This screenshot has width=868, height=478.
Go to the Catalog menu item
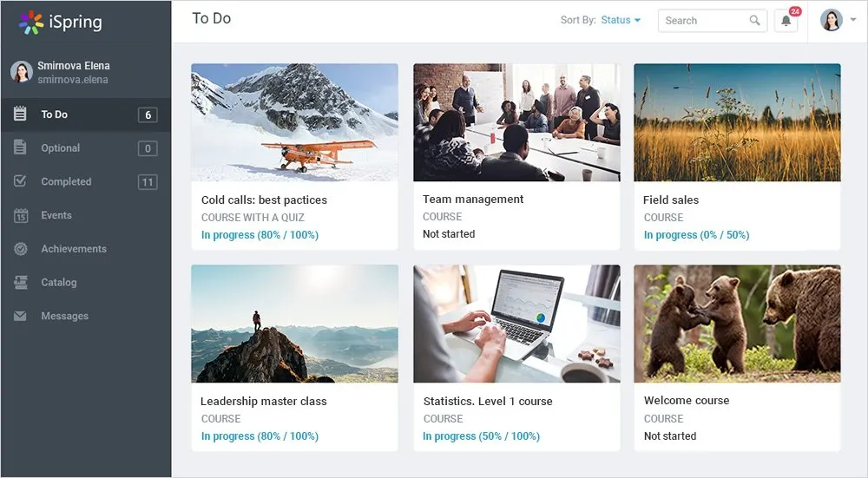click(x=59, y=283)
